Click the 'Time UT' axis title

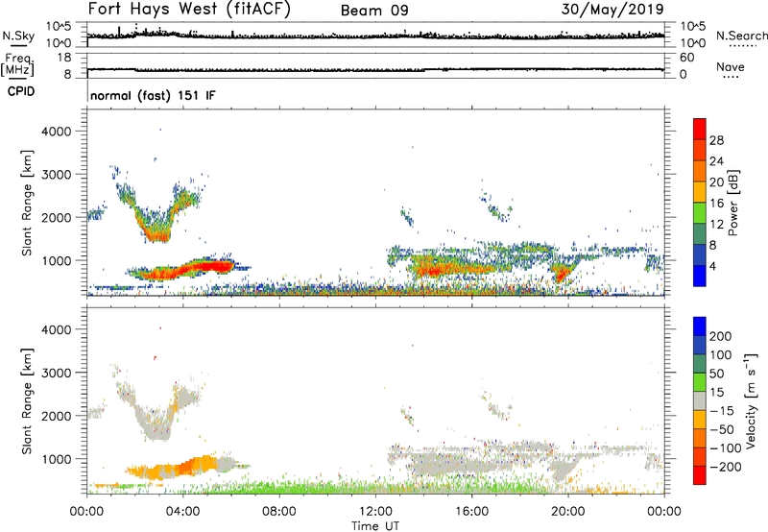(375, 526)
